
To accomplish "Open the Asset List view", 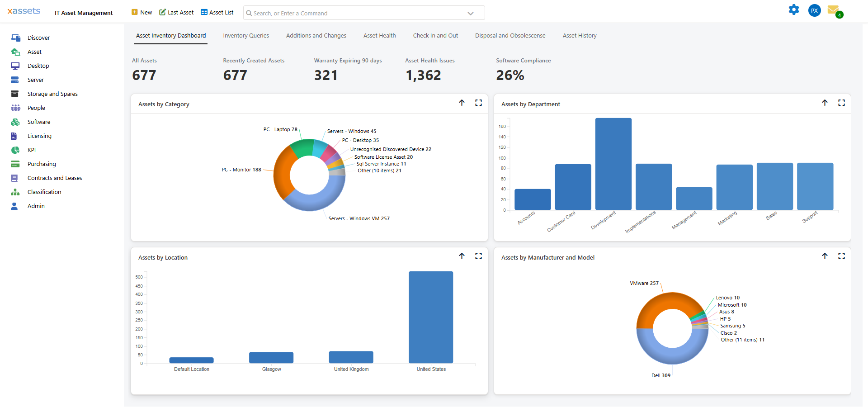I will [x=217, y=12].
